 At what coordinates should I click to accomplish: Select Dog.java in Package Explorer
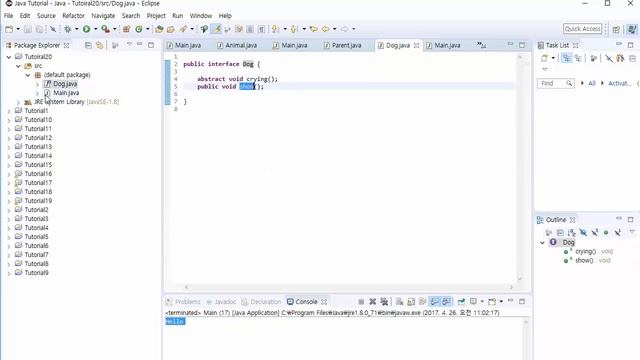(x=65, y=84)
